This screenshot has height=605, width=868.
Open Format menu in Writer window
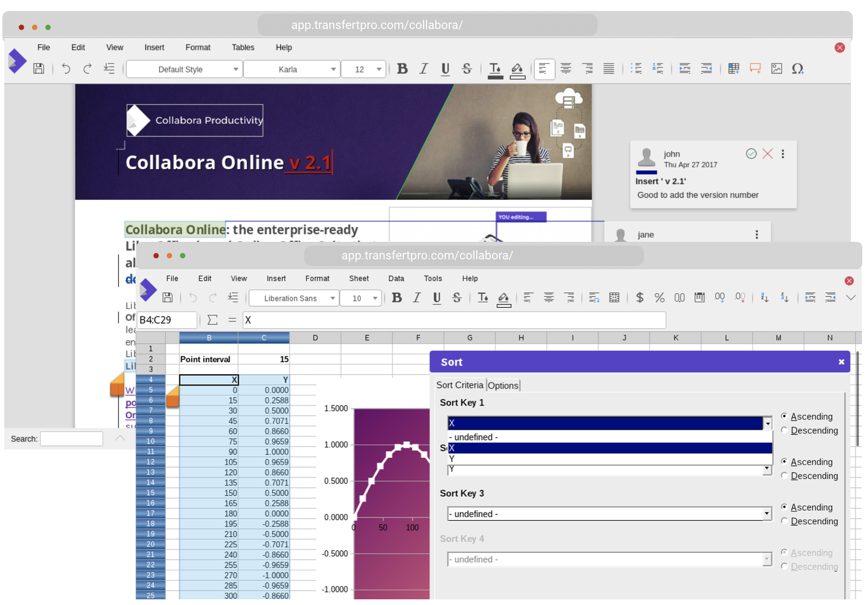198,47
